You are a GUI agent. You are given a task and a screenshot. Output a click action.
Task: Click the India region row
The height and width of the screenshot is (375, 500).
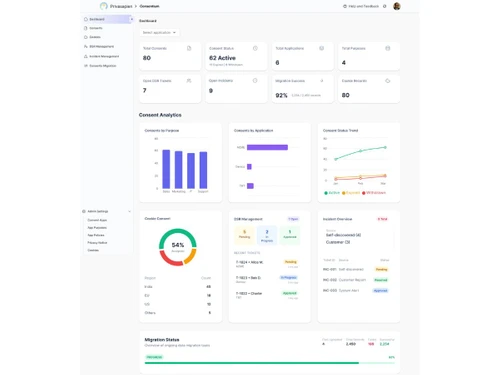pos(178,287)
